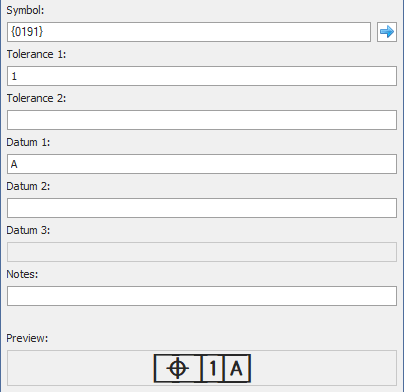The image size is (404, 392).
Task: Place cursor in the Notes field
Action: (202, 296)
